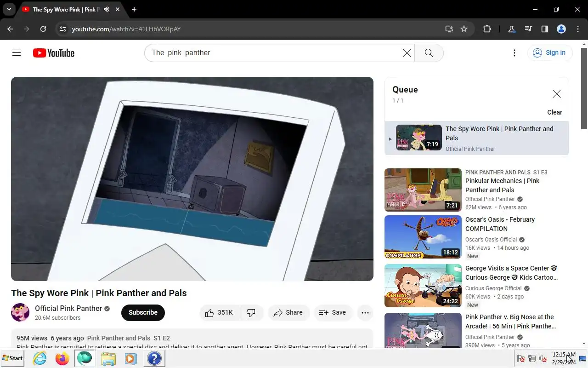Mute the tab using the speaker icon
Viewport: 588px width, 368px height.
107,9
